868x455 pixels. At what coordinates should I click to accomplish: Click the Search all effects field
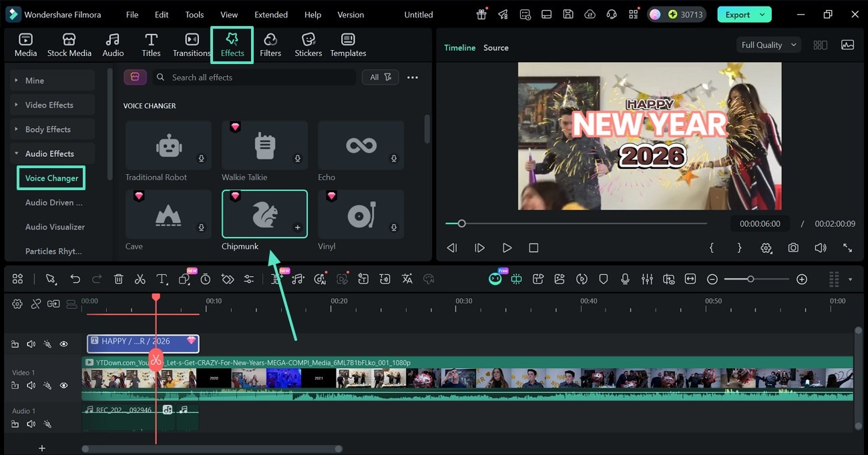point(254,77)
